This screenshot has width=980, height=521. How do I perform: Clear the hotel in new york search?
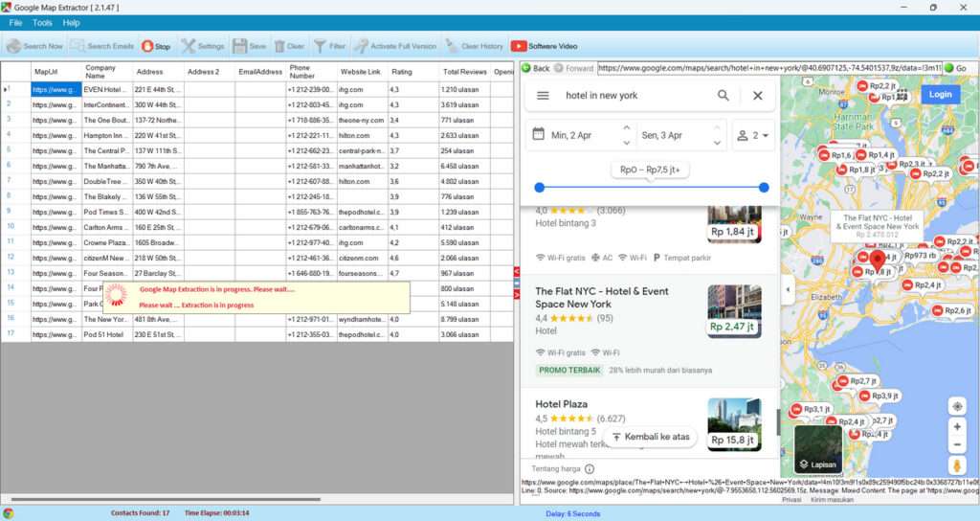758,96
